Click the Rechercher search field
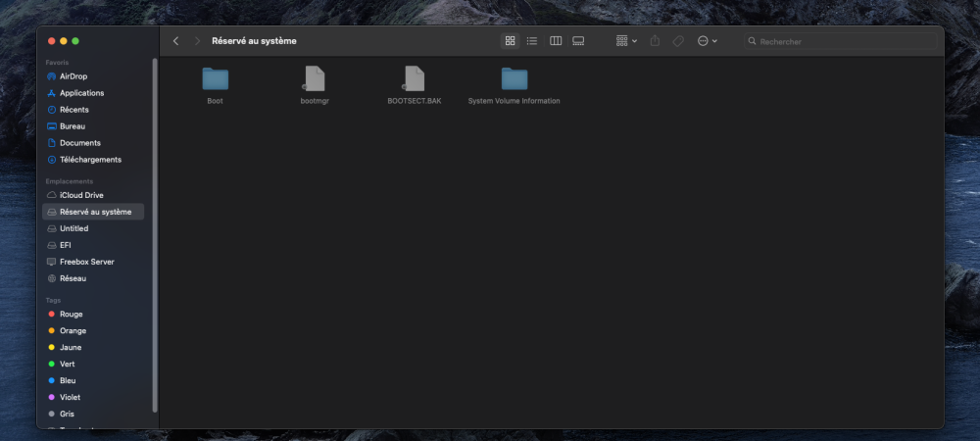This screenshot has height=441, width=980. [841, 41]
